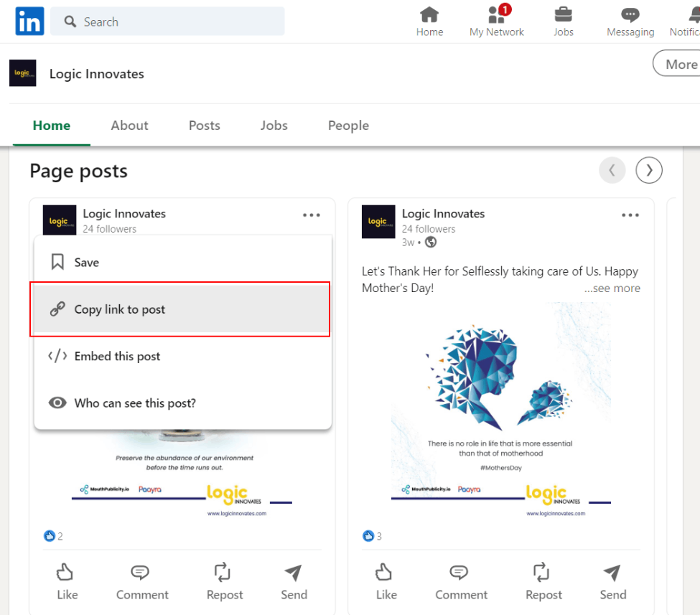Switch to the Posts tab

click(x=205, y=126)
